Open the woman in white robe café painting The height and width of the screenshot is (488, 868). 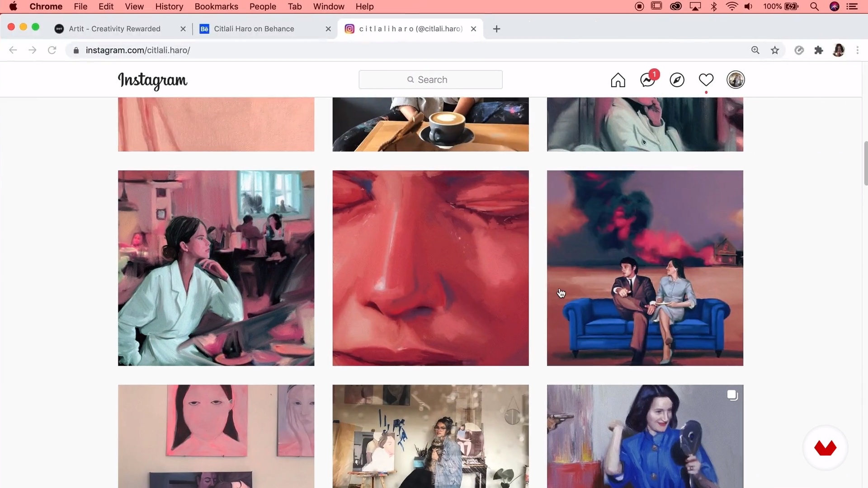click(x=216, y=268)
